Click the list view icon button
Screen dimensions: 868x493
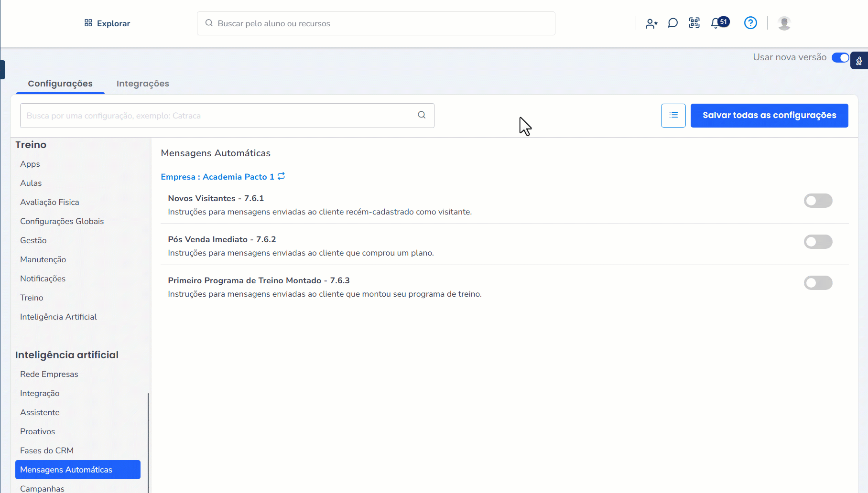[x=673, y=115]
